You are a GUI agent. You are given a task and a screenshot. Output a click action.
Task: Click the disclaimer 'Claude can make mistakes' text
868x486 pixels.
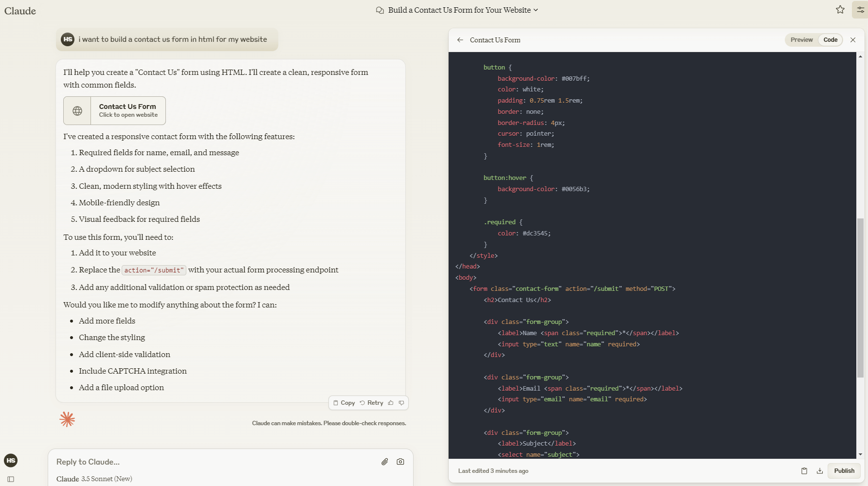coord(329,423)
